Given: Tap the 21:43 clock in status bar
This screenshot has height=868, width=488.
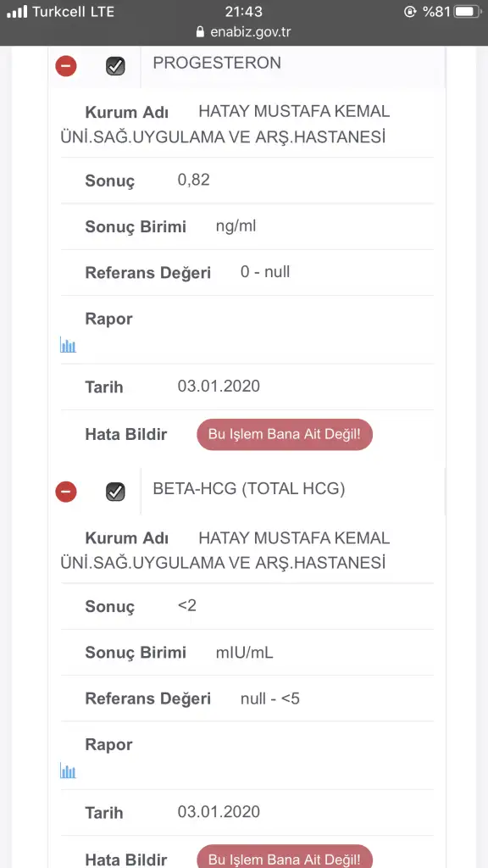Looking at the screenshot, I should pos(243,12).
